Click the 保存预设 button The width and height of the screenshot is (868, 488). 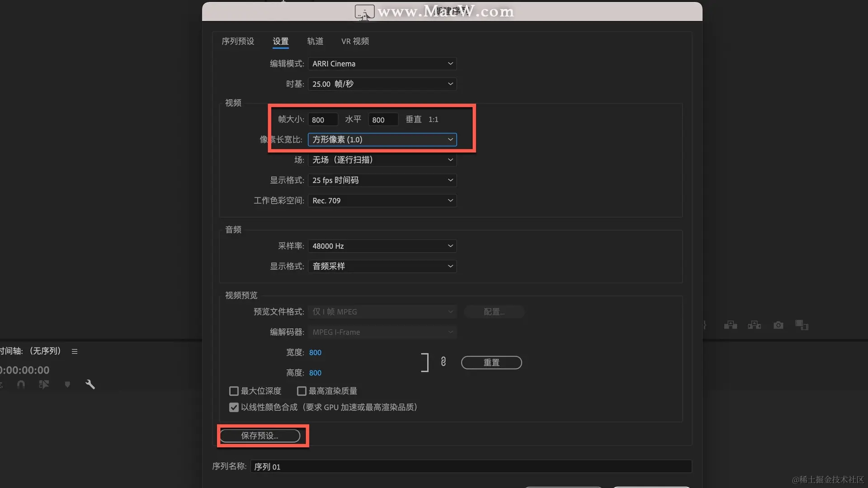coord(260,436)
